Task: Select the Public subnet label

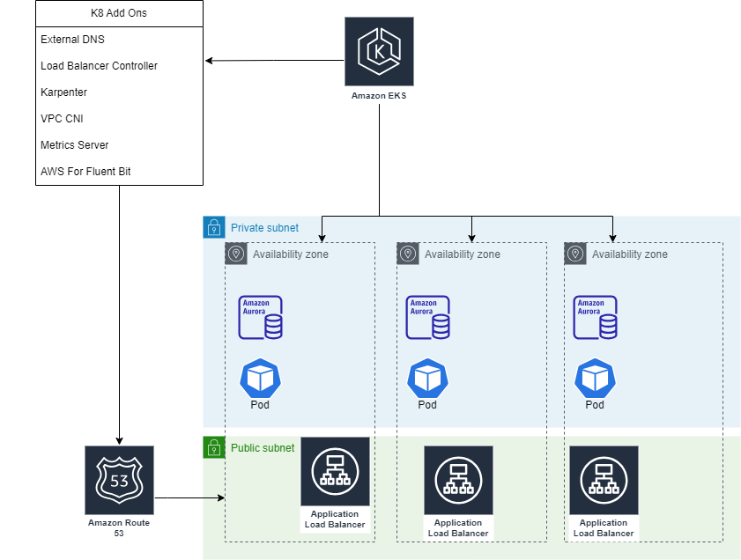Action: (x=263, y=447)
